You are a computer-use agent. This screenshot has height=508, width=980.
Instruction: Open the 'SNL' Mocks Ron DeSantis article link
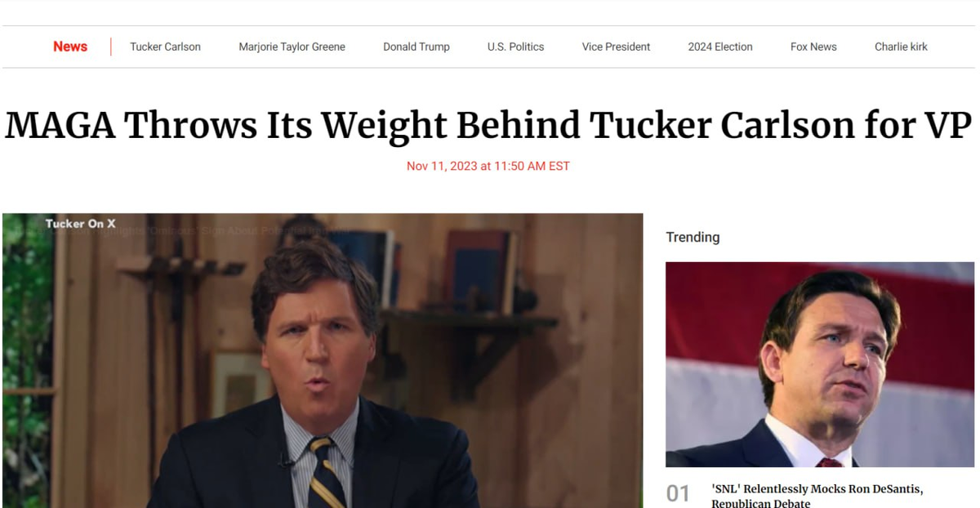pos(817,496)
